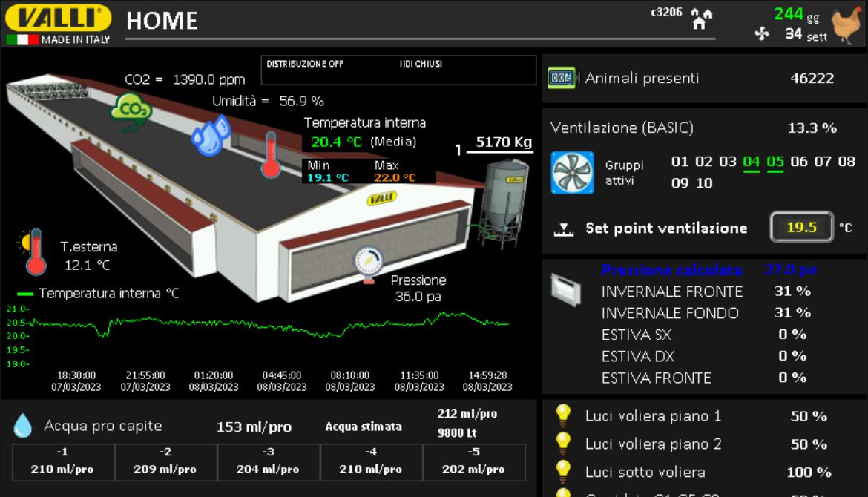This screenshot has height=497, width=868.
Task: Click the animal counter icon
Action: coord(562,78)
